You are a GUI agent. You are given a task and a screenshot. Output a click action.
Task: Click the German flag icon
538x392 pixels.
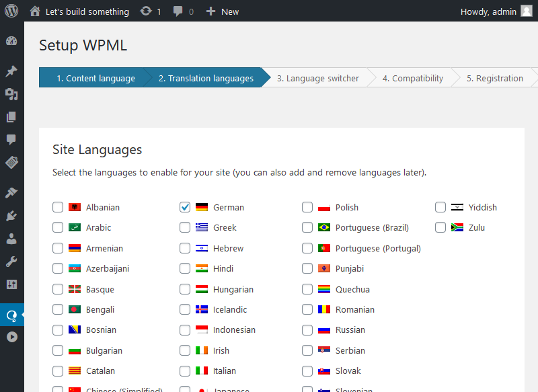[x=202, y=207]
